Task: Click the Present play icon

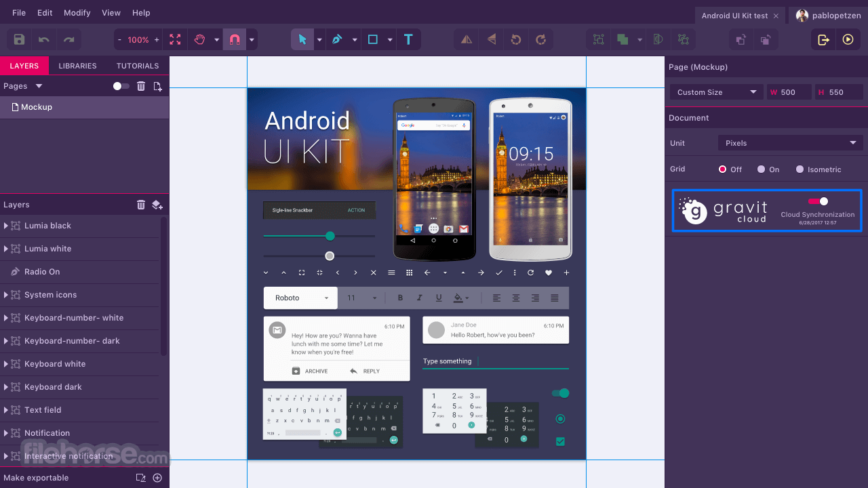Action: 848,40
